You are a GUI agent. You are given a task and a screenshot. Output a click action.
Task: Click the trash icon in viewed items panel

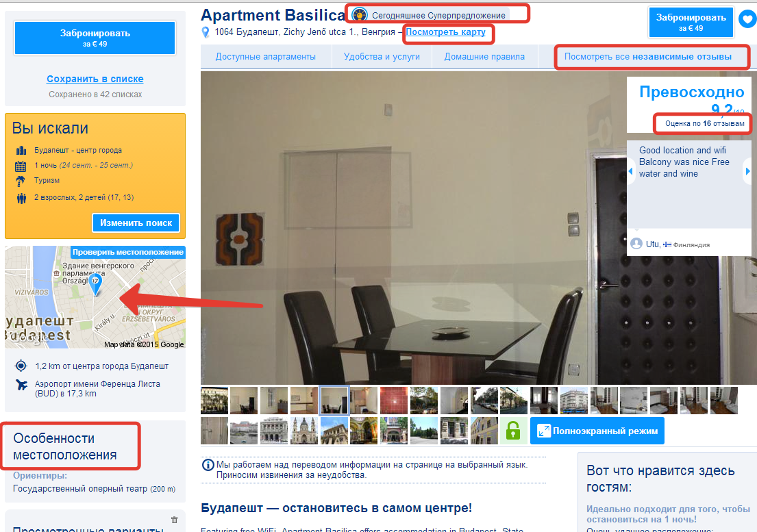(174, 520)
